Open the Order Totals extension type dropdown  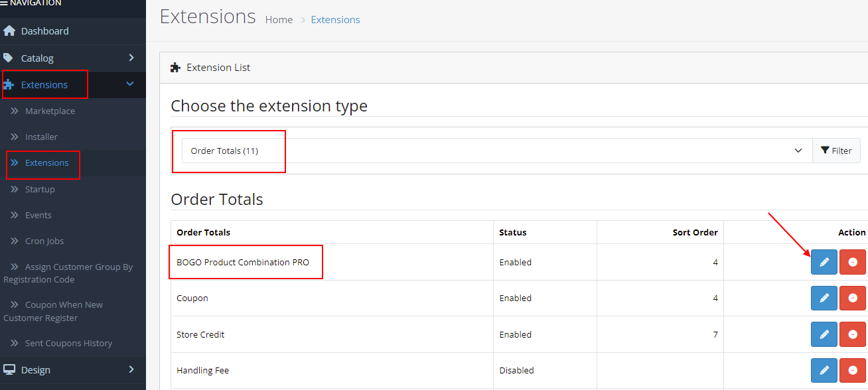coord(497,151)
